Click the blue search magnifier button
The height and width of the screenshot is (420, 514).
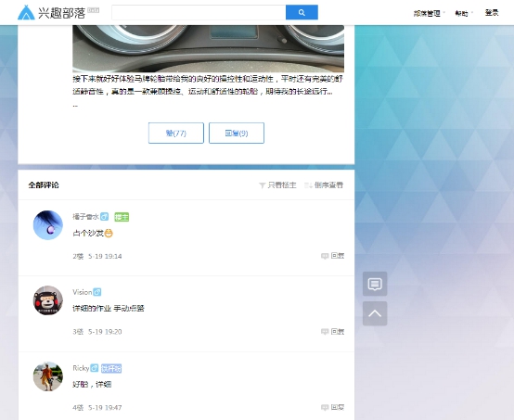click(x=302, y=12)
